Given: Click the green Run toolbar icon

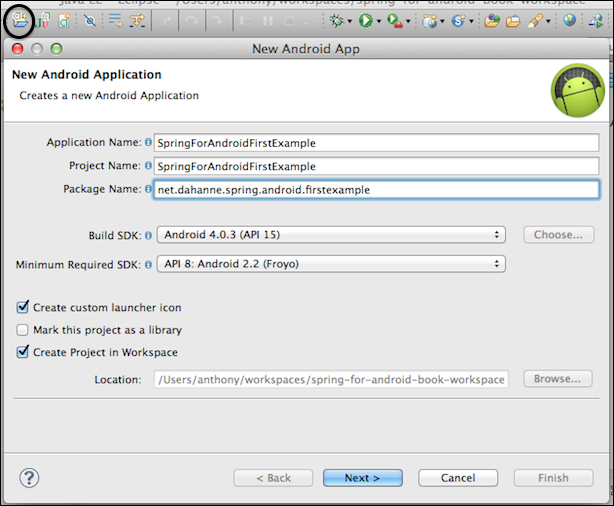Looking at the screenshot, I should point(366,20).
